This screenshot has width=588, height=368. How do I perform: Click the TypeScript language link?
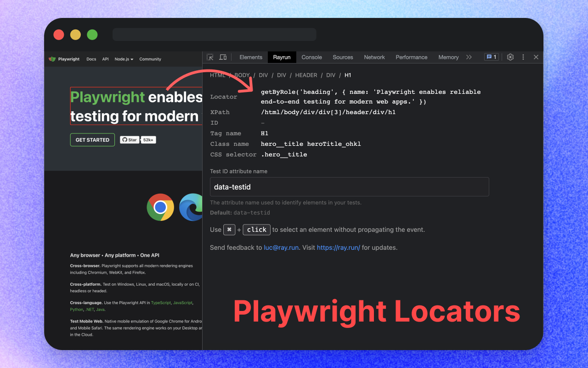click(x=161, y=303)
